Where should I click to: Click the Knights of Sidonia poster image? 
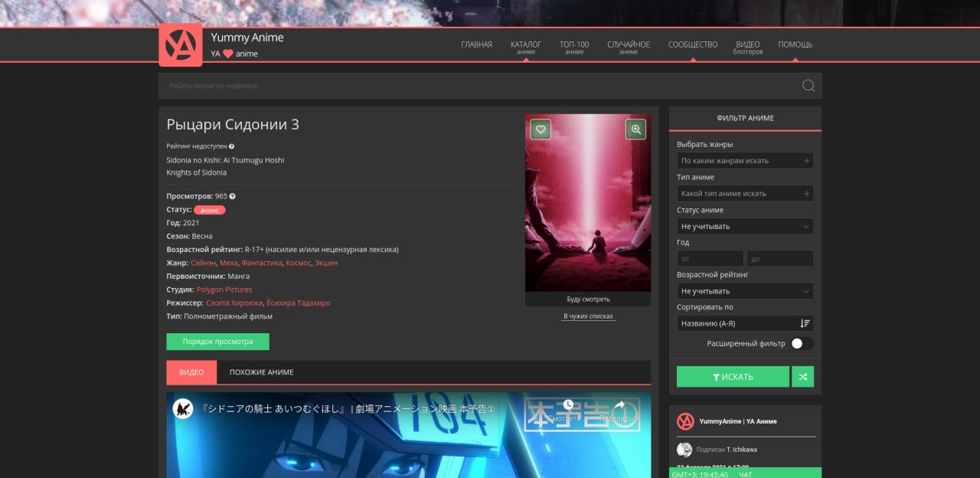[x=588, y=203]
